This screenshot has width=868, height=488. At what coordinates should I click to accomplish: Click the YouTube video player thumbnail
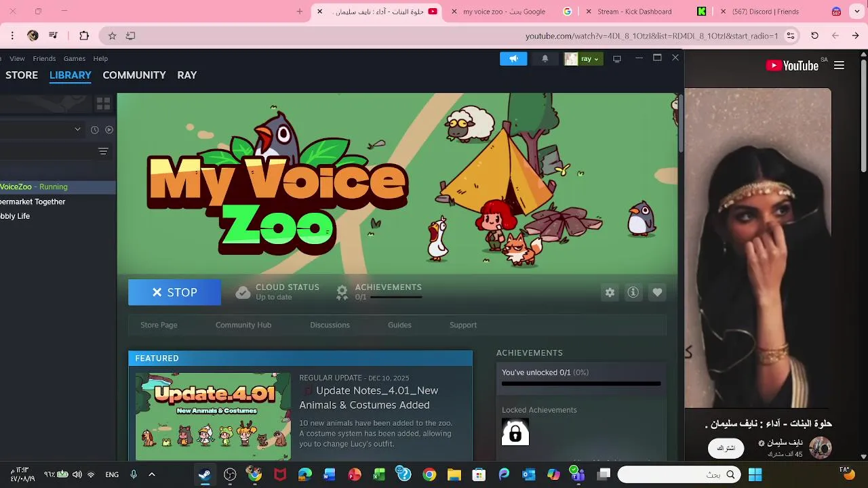pyautogui.click(x=757, y=248)
